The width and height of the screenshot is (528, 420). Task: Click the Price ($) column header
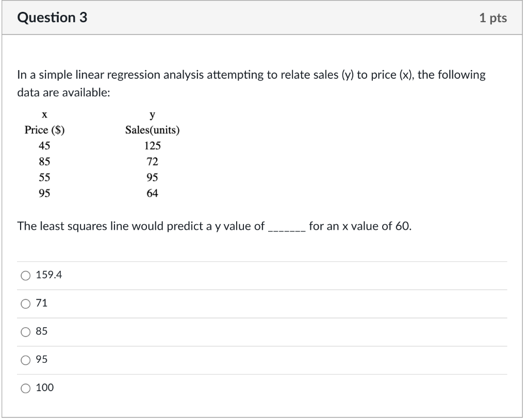pyautogui.click(x=45, y=130)
